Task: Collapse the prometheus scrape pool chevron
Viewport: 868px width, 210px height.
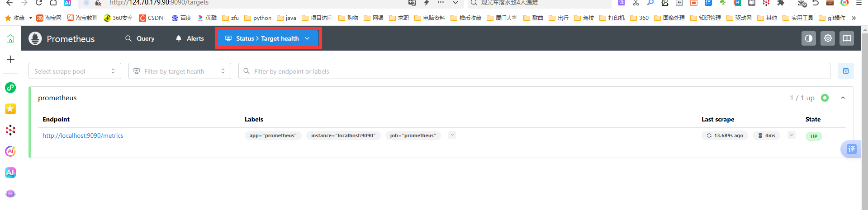Action: (x=843, y=98)
